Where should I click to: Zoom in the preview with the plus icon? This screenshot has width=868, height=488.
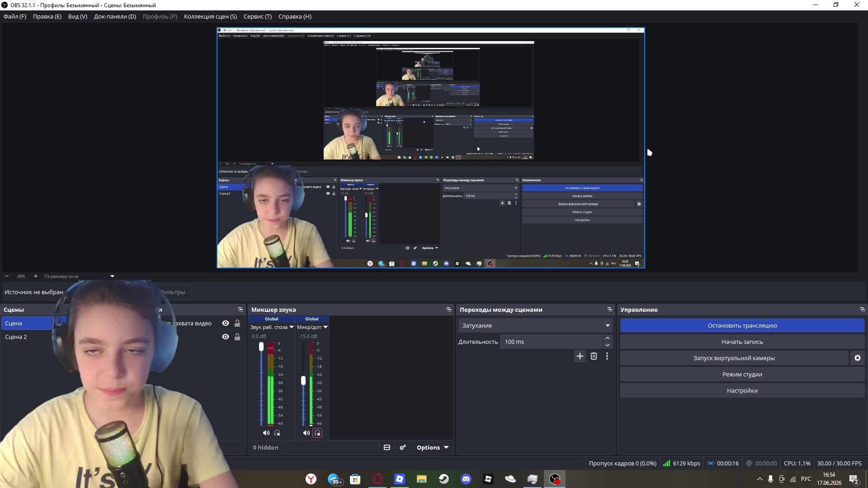tap(35, 276)
